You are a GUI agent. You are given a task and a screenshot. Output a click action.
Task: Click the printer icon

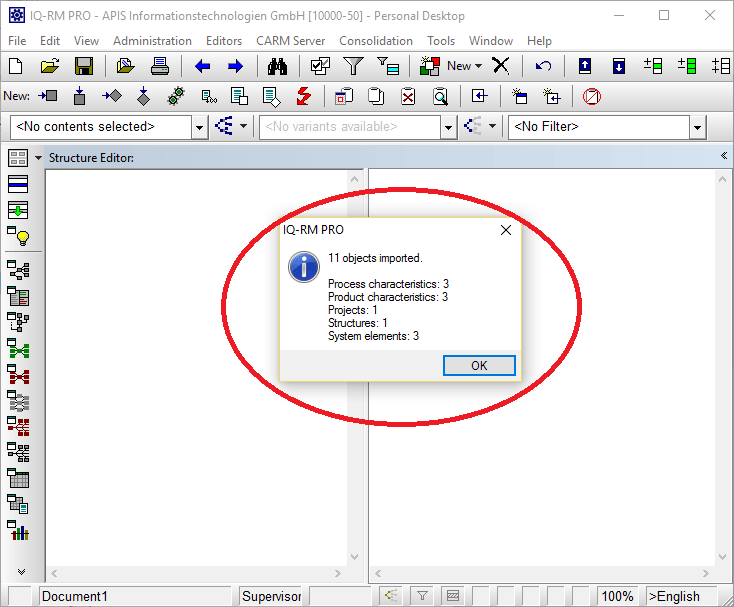click(x=160, y=66)
